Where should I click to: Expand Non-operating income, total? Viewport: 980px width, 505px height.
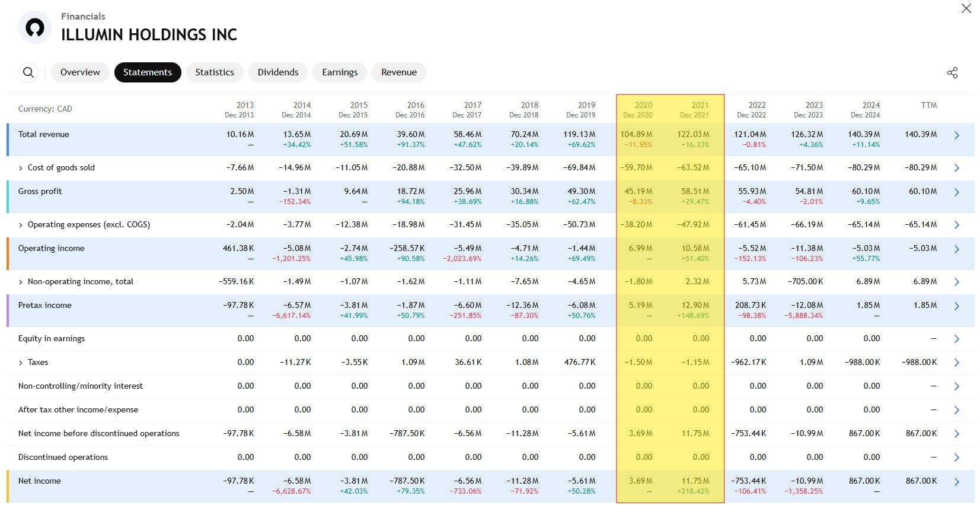(21, 282)
